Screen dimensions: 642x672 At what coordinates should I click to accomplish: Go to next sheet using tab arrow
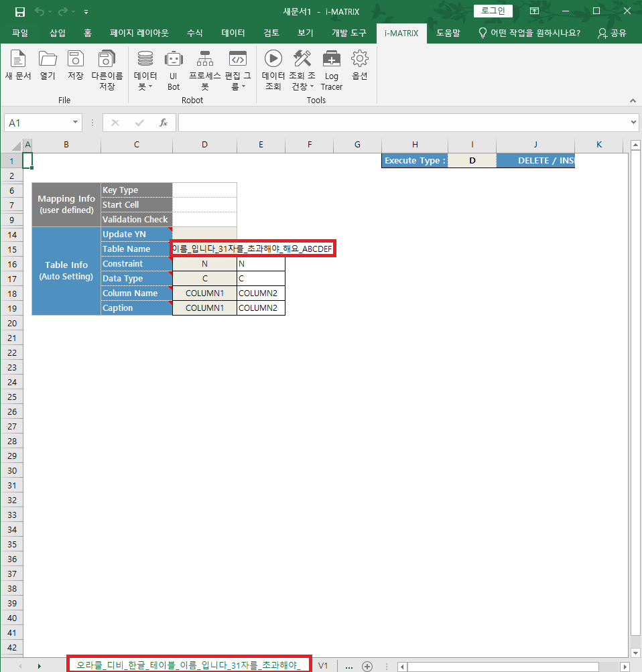pyautogui.click(x=39, y=667)
